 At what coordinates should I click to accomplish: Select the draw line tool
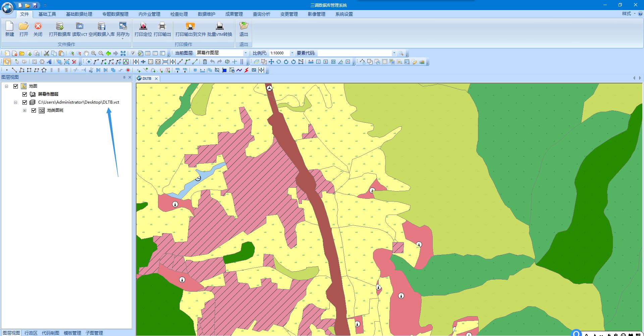point(14,70)
